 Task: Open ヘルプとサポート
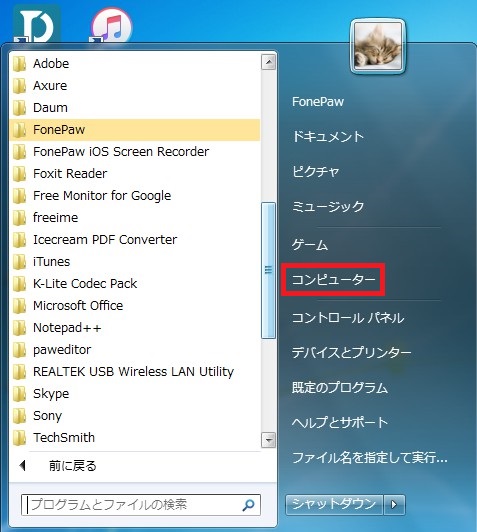click(x=340, y=422)
